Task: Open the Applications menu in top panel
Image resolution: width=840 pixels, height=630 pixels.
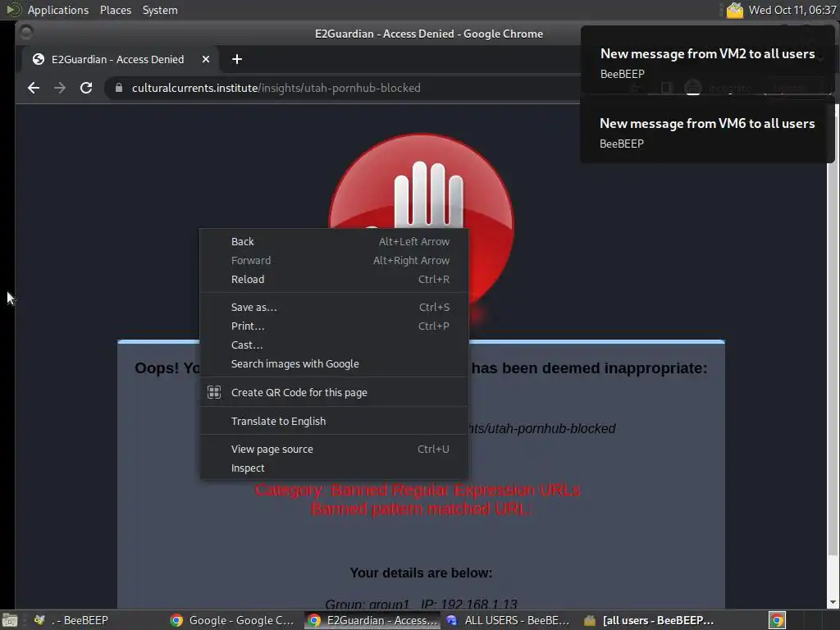Action: (x=58, y=10)
